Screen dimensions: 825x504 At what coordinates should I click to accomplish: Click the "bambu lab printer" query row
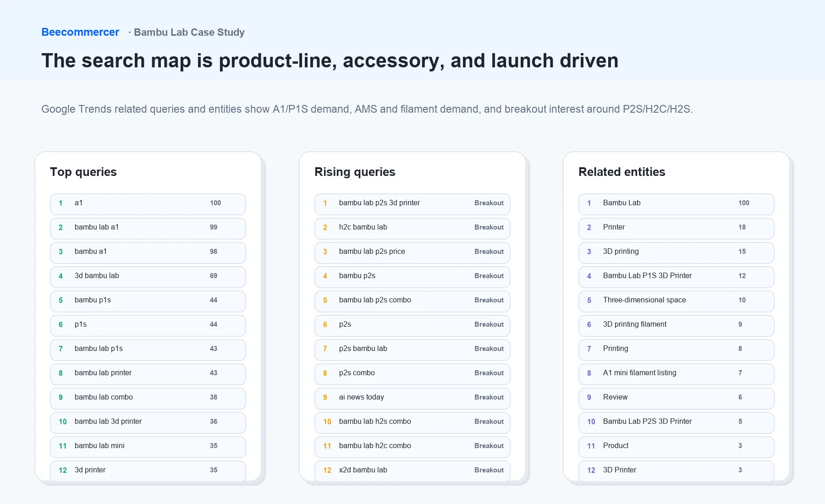click(x=148, y=374)
